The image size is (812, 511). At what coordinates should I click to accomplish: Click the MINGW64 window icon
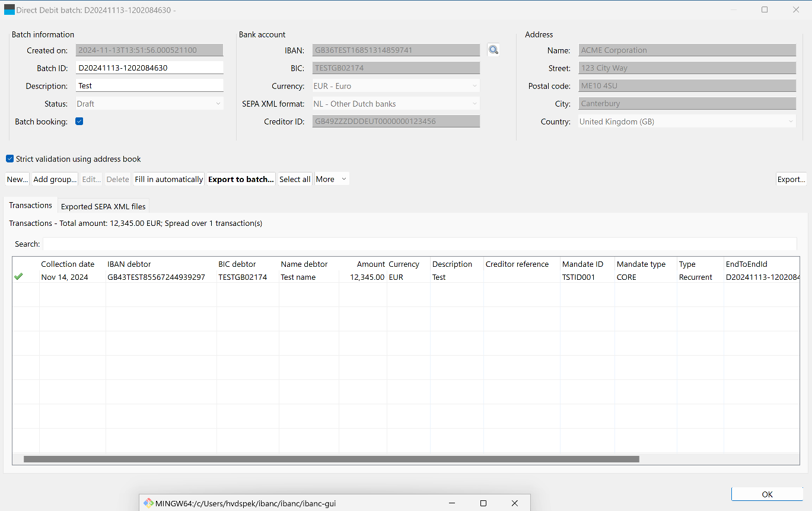148,503
